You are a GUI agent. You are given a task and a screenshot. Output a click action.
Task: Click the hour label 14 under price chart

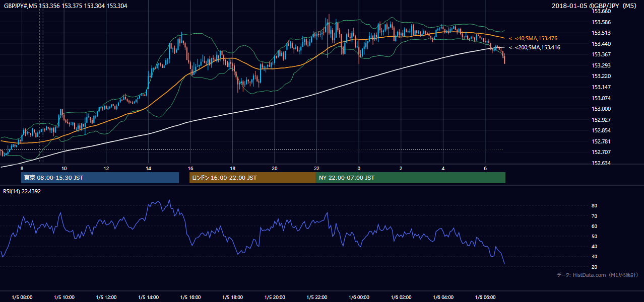(148, 168)
